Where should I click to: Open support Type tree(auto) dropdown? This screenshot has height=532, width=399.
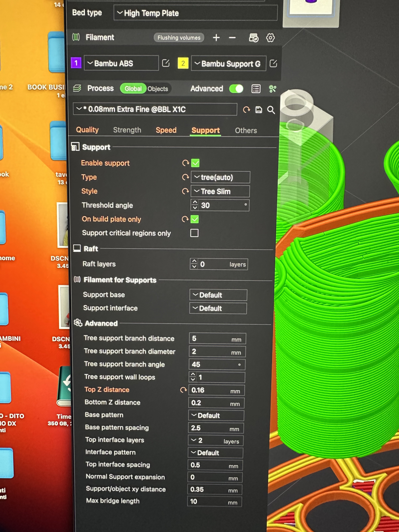click(220, 177)
